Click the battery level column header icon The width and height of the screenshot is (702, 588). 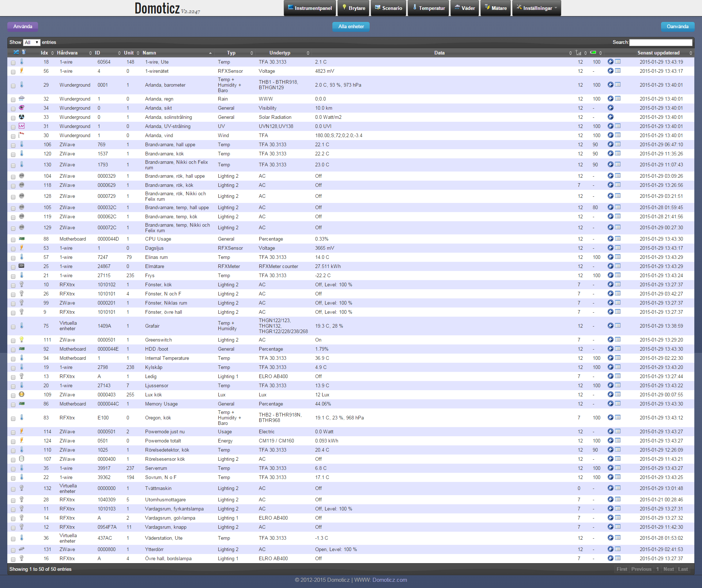pos(593,53)
